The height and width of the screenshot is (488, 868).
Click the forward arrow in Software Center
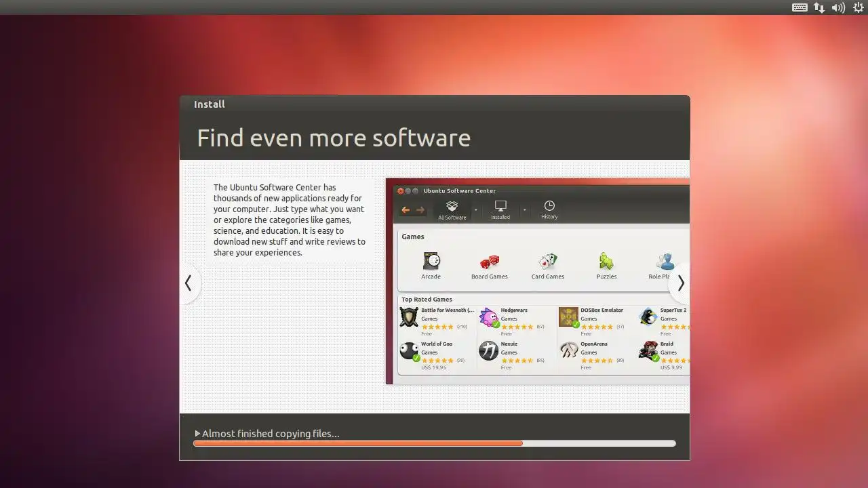pyautogui.click(x=420, y=210)
